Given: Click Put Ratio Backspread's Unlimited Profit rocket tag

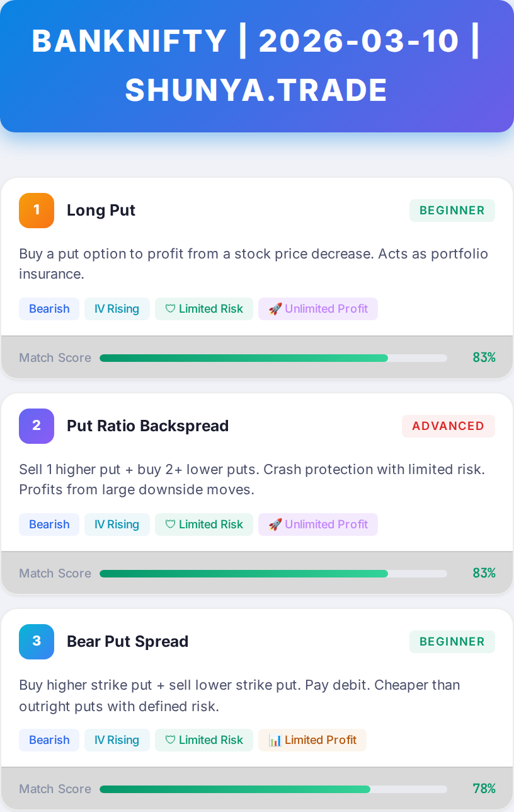Looking at the screenshot, I should coord(318,525).
